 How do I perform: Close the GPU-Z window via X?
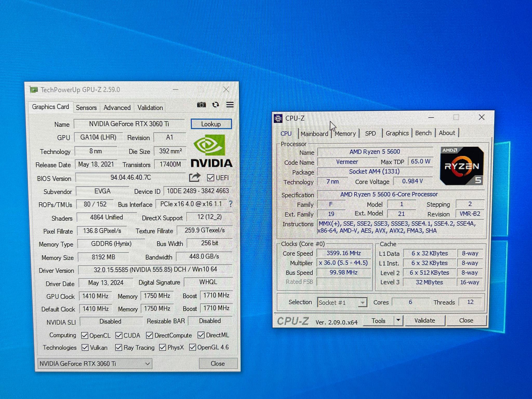[226, 90]
